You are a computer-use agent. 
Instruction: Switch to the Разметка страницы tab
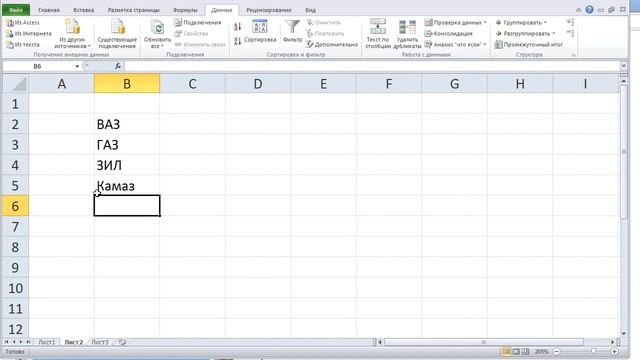click(133, 10)
